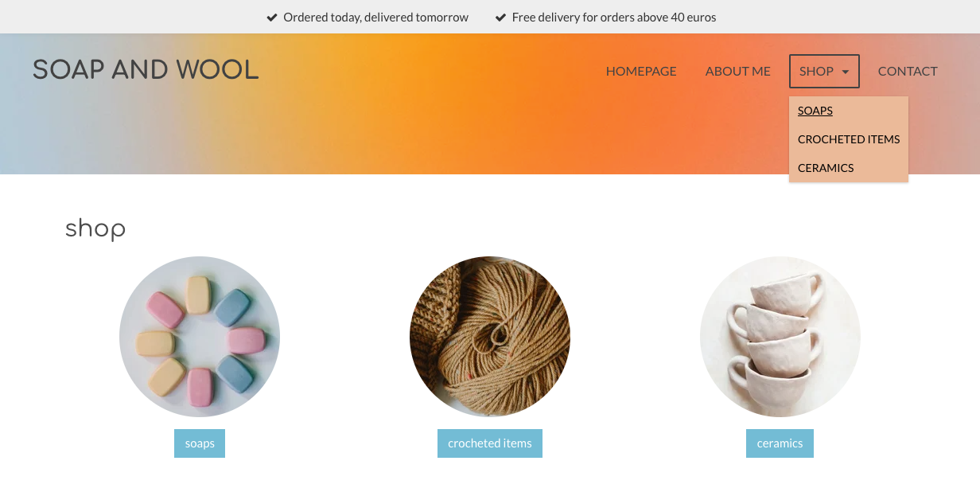The height and width of the screenshot is (492, 980).
Task: Collapse the SHOP dropdown arrow
Action: (x=845, y=72)
